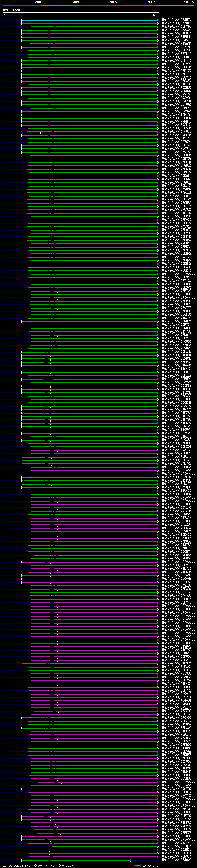Click the white query sequence ruler bar
The image size is (197, 868).
81,13
